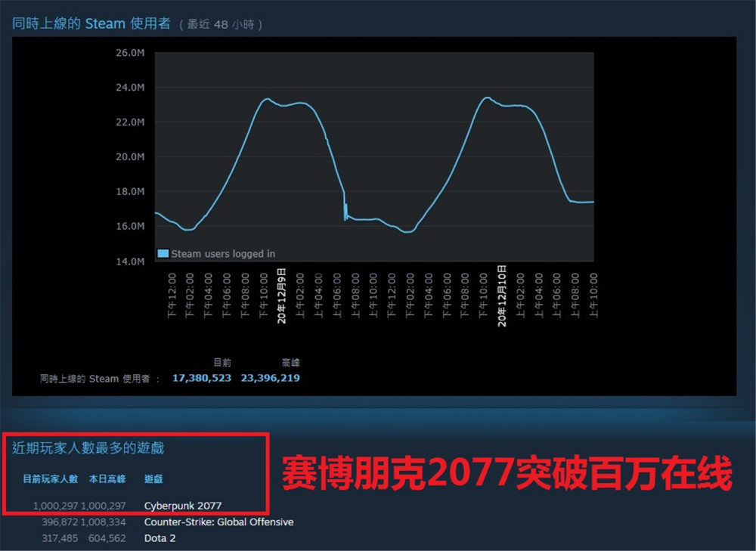Screen dimensions: 756x551
Task: Select the 'Steam users logged in' legend label
Action: 223,253
